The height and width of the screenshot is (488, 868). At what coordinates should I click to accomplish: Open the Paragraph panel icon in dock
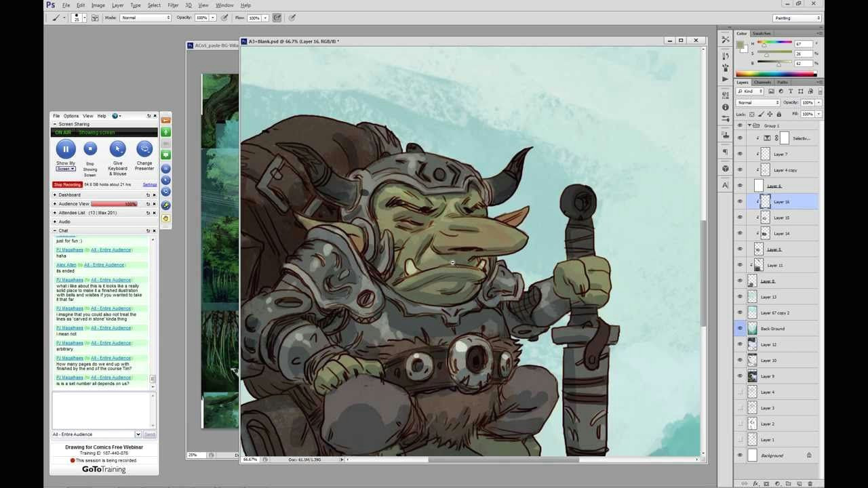(x=726, y=152)
